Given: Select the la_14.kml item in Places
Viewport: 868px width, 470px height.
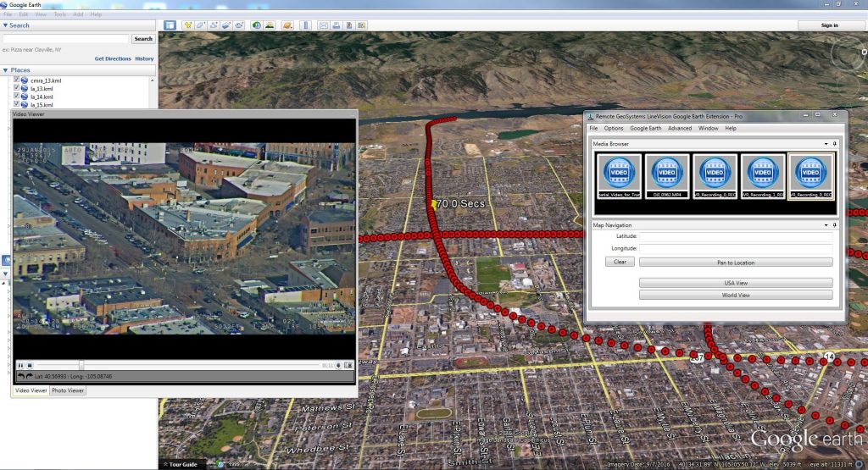Looking at the screenshot, I should (x=42, y=97).
